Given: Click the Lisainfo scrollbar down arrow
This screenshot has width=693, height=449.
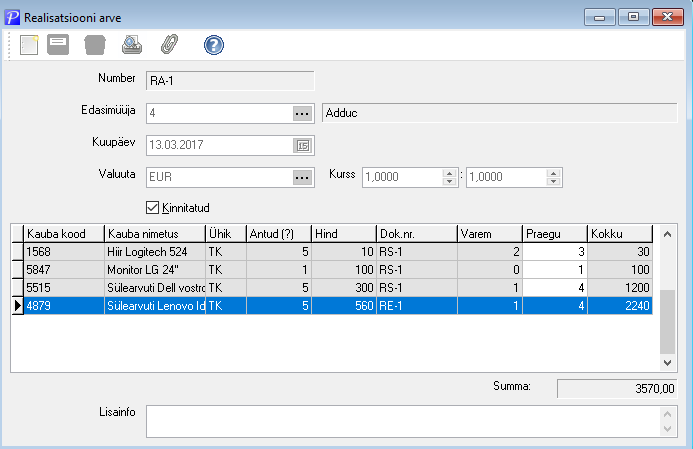Looking at the screenshot, I should pos(667,429).
